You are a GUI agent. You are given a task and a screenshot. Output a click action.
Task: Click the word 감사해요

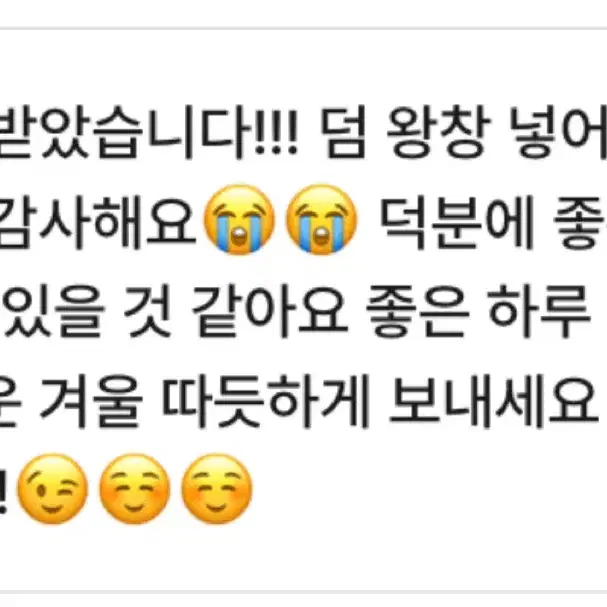[x=98, y=222]
